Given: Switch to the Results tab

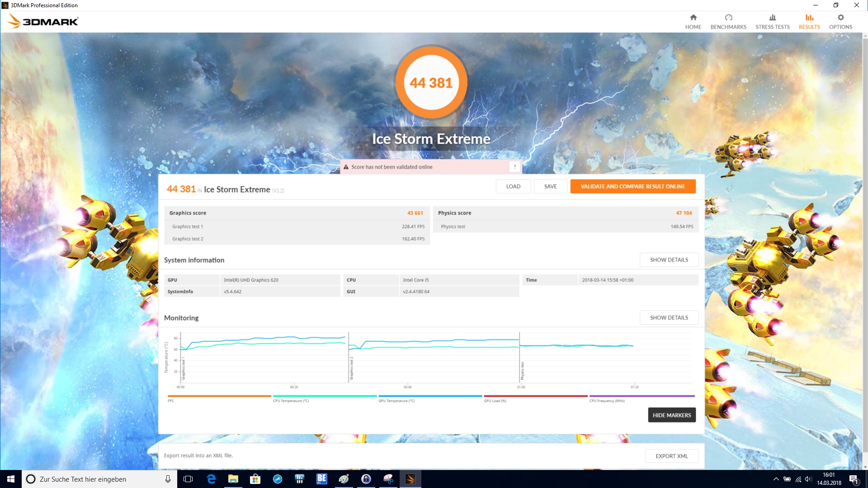Looking at the screenshot, I should pyautogui.click(x=809, y=21).
